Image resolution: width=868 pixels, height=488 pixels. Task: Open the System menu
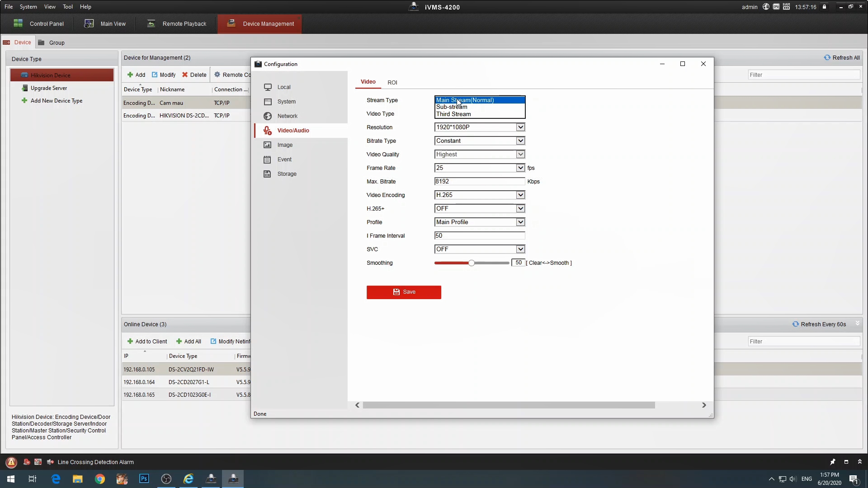[x=28, y=7]
